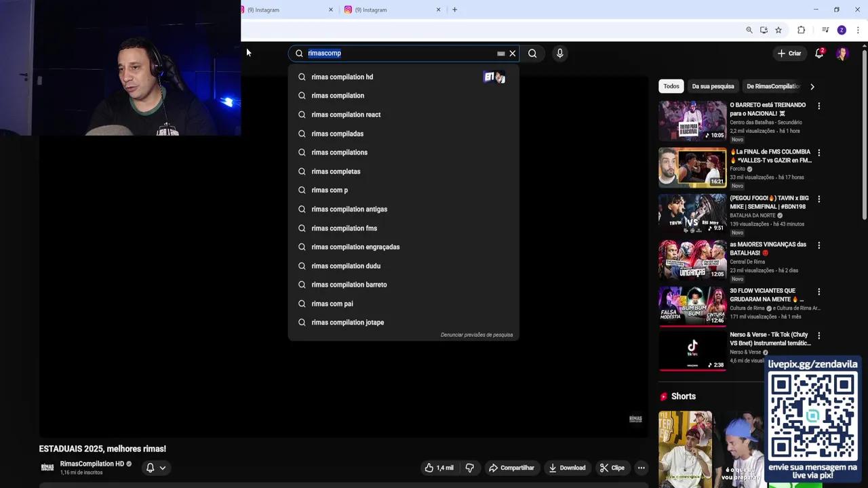Open Chrome three-dot menu
The width and height of the screenshot is (868, 488).
pos(858,30)
